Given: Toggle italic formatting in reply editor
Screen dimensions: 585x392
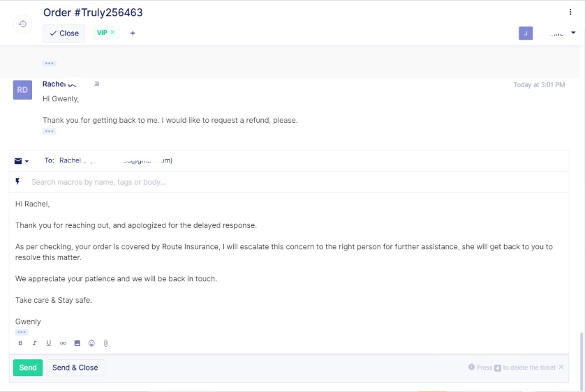Looking at the screenshot, I should tap(34, 343).
